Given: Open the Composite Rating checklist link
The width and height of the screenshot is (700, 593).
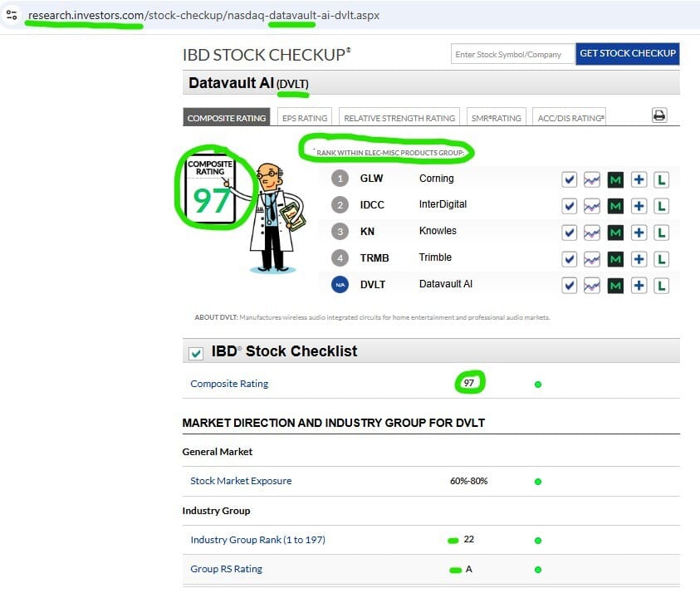Looking at the screenshot, I should point(229,384).
